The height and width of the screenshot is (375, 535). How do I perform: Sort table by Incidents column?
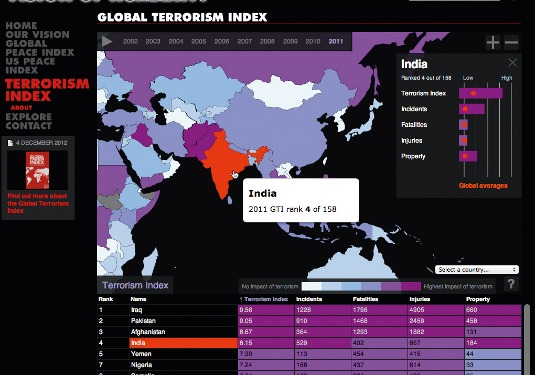coord(309,299)
